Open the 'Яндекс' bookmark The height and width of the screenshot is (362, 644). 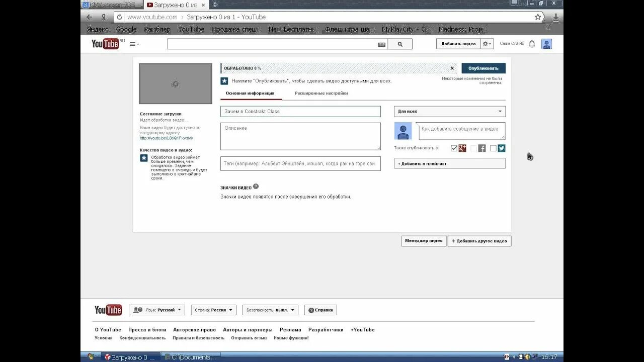[98, 29]
